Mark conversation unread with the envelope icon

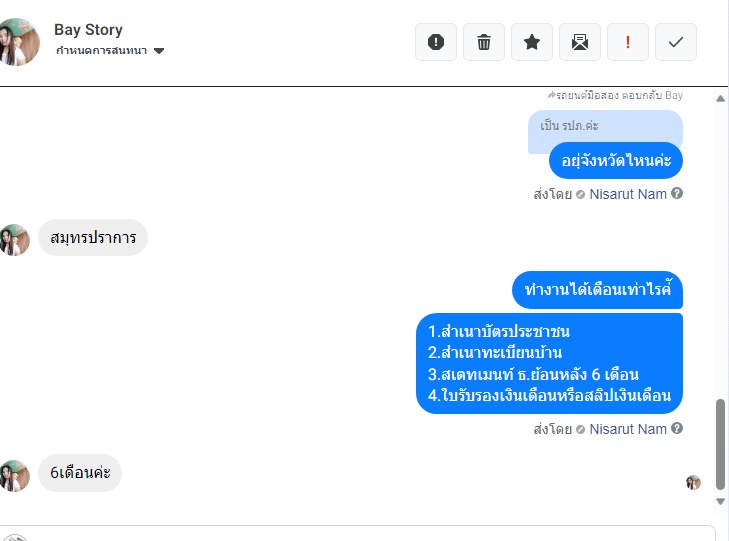point(580,42)
